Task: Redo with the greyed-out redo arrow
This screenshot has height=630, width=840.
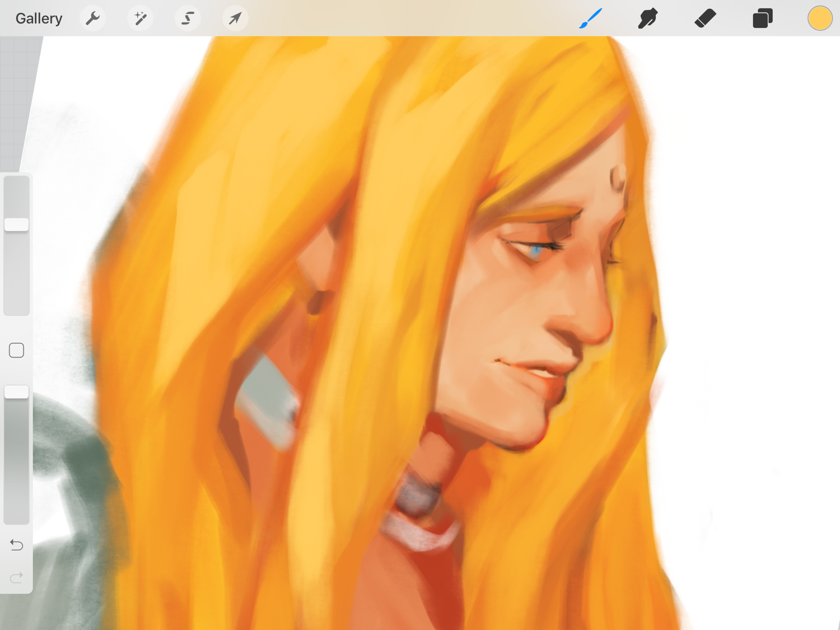Action: [16, 577]
